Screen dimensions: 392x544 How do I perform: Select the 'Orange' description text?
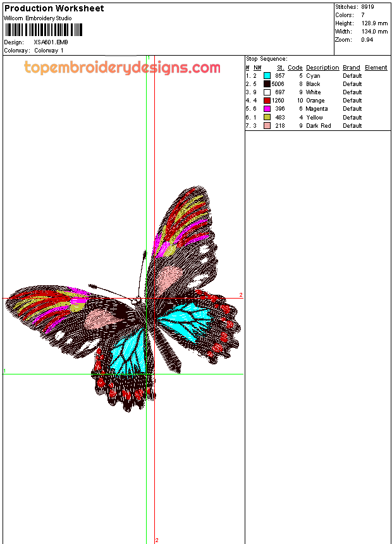pyautogui.click(x=315, y=101)
